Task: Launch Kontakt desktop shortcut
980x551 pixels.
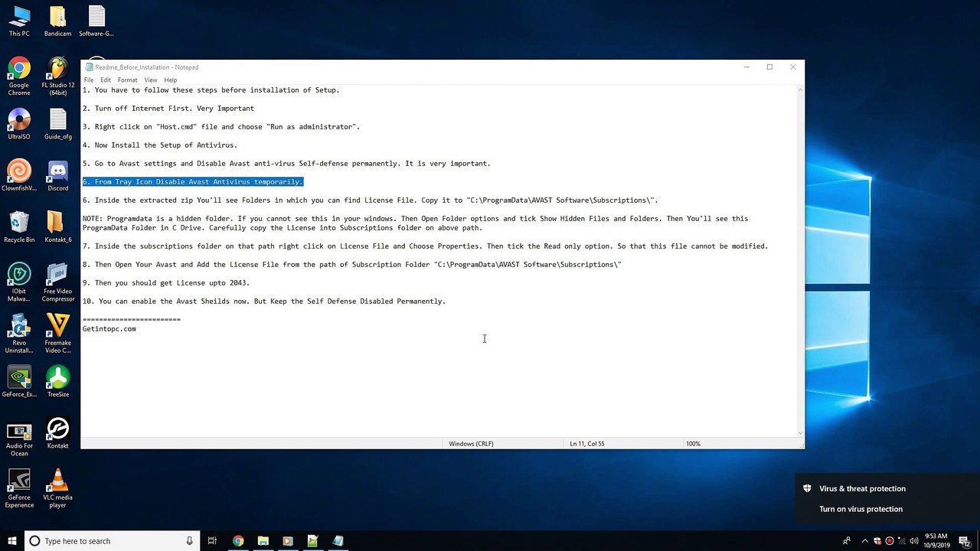Action: (x=57, y=433)
